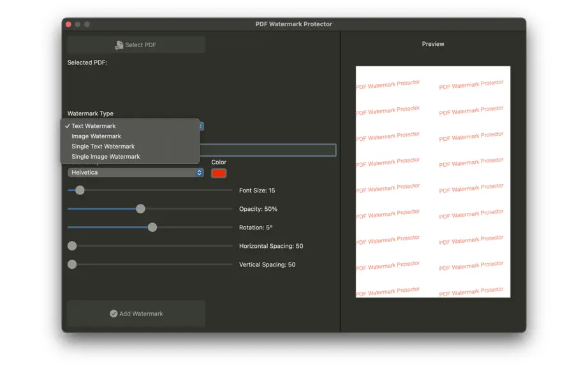Click the Add Watermark button
Screen dimensions: 588x367
click(136, 313)
